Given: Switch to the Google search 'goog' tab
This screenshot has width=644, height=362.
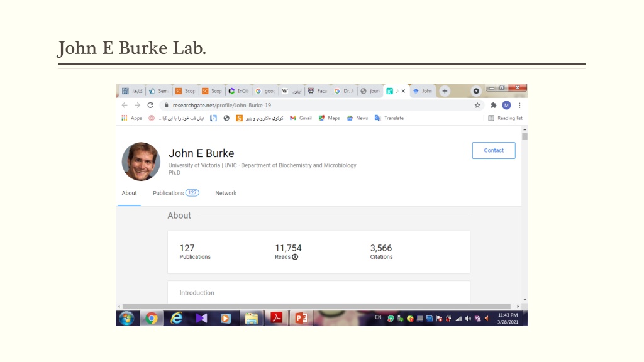Looking at the screenshot, I should 265,91.
